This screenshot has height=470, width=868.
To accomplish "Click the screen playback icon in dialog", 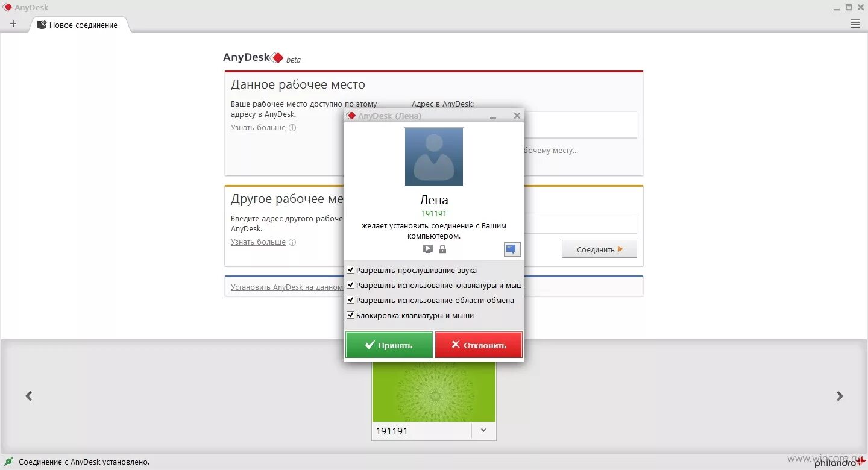I will (428, 249).
